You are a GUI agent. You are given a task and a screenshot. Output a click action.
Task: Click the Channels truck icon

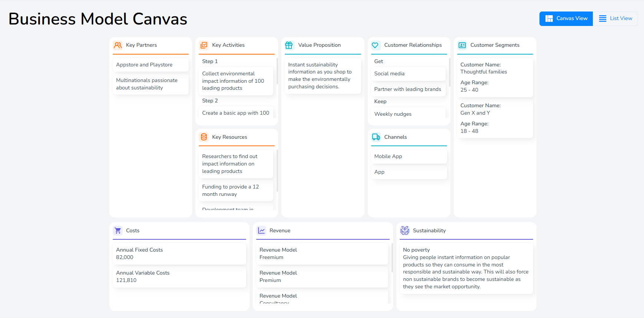(x=376, y=137)
